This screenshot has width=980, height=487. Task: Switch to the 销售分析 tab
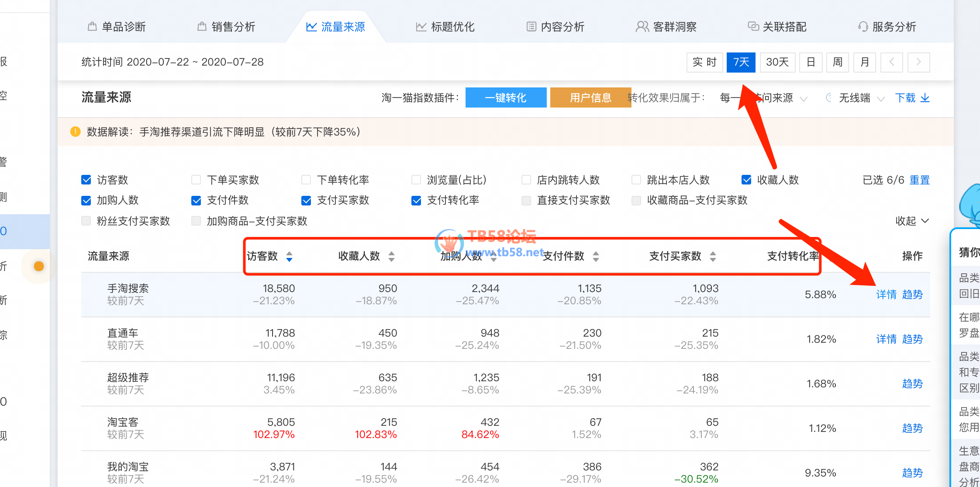click(226, 27)
